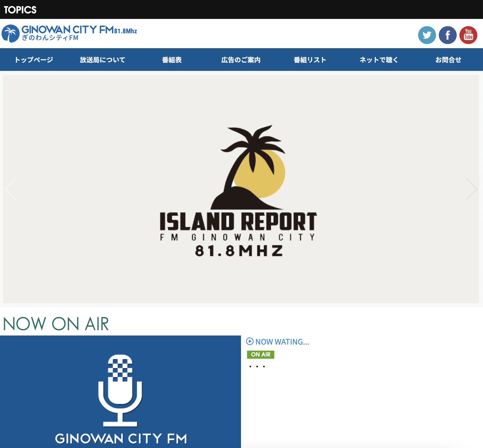This screenshot has width=483, height=448.
Task: Click 番組リスト in the navigation
Action: pyautogui.click(x=310, y=60)
